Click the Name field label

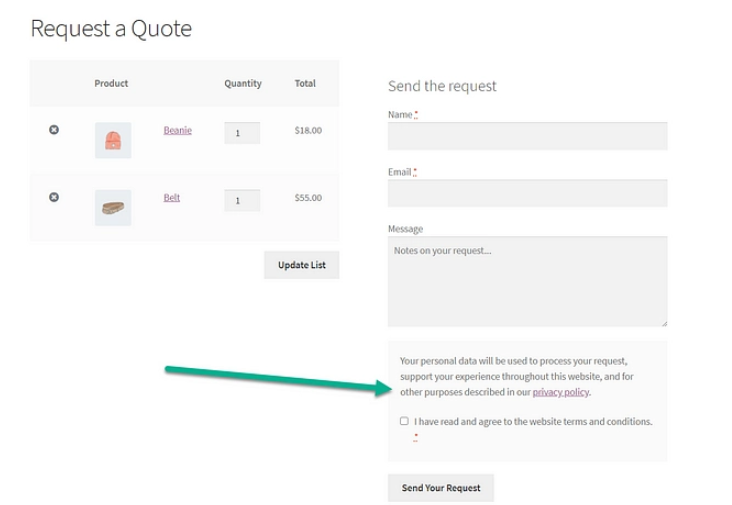(x=400, y=115)
